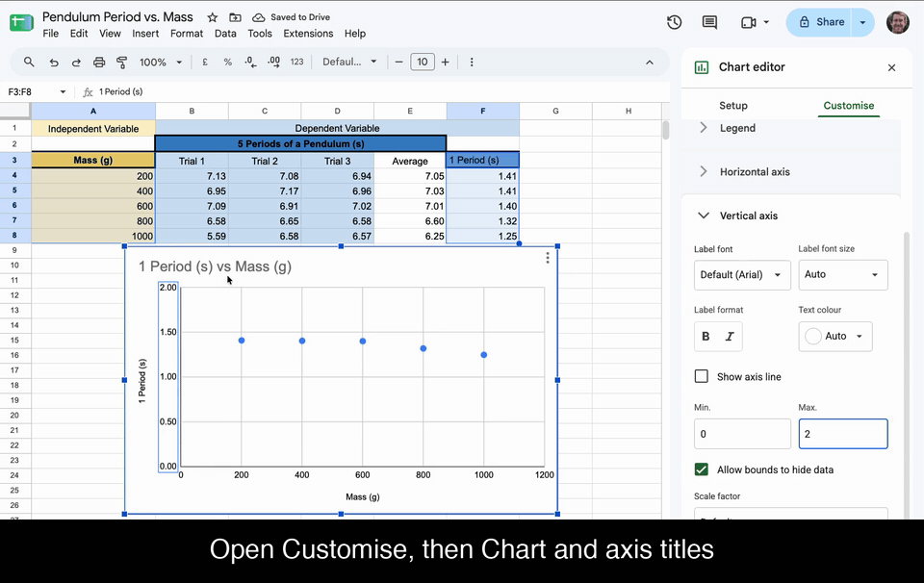The width and height of the screenshot is (924, 583).
Task: Click the move to folder icon
Action: (235, 17)
